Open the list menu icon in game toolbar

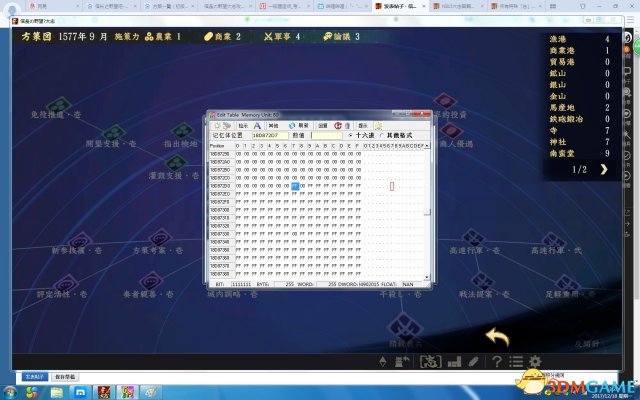point(515,361)
